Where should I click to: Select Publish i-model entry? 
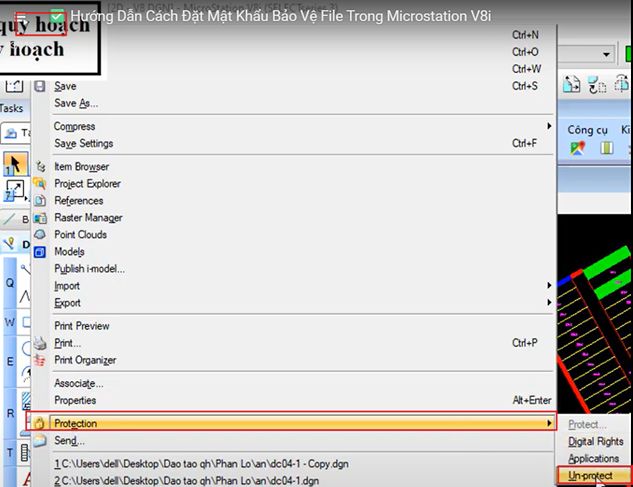[x=89, y=269]
